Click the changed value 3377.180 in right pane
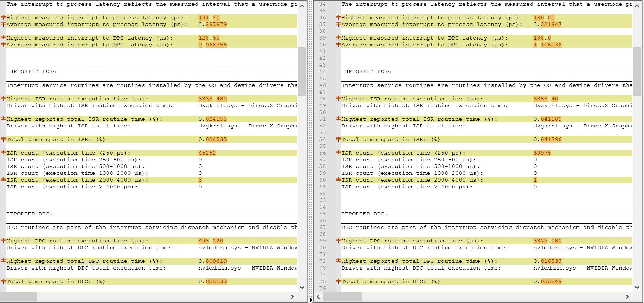The image size is (644, 303). click(x=547, y=241)
